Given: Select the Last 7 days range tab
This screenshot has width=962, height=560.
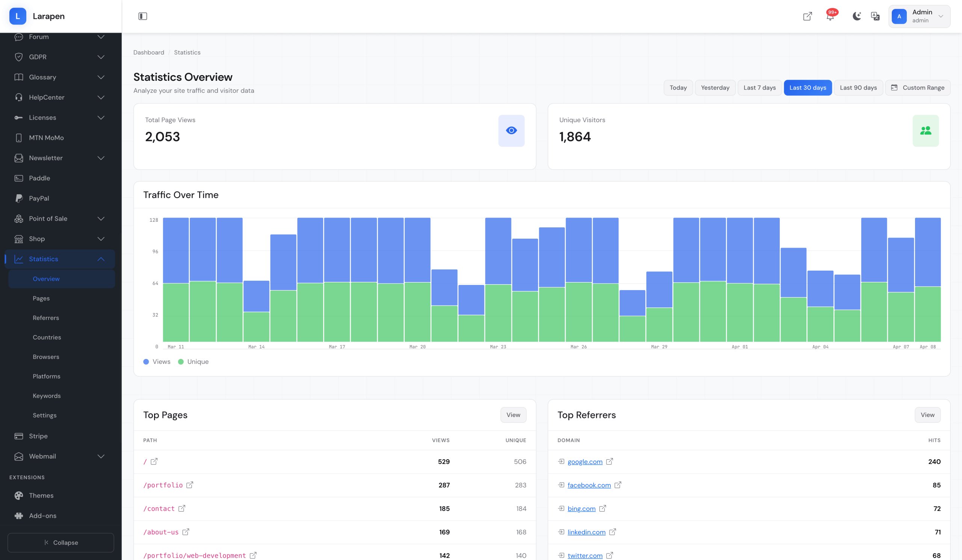Looking at the screenshot, I should (x=759, y=88).
